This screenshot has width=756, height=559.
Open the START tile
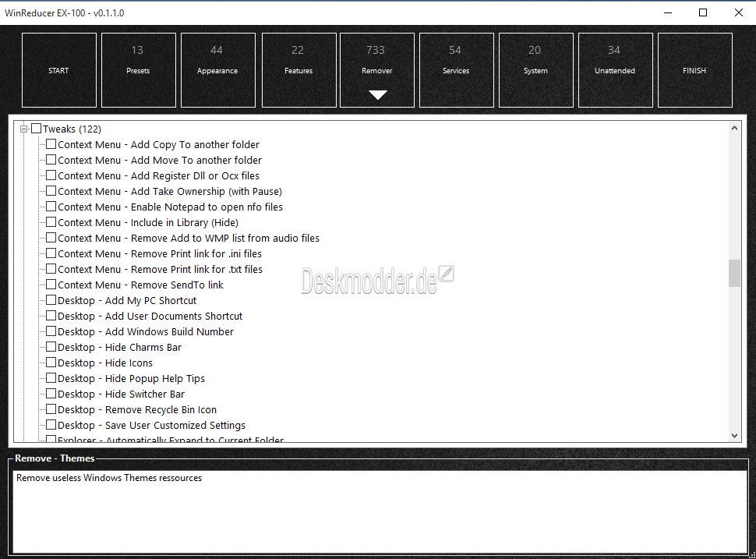(x=58, y=70)
